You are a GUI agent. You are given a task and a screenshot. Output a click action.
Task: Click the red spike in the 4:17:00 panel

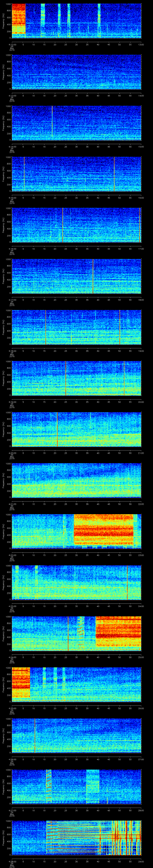(93, 276)
